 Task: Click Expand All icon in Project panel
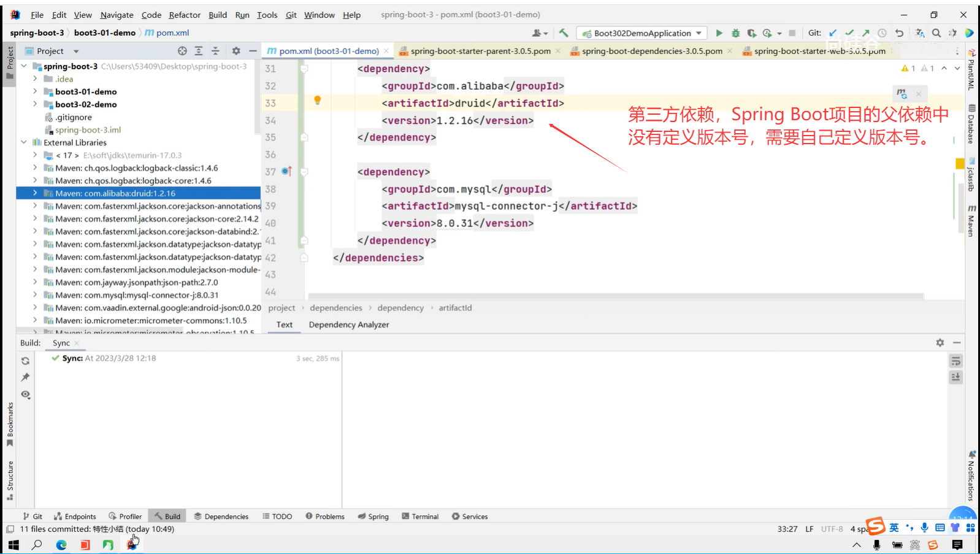pos(199,51)
